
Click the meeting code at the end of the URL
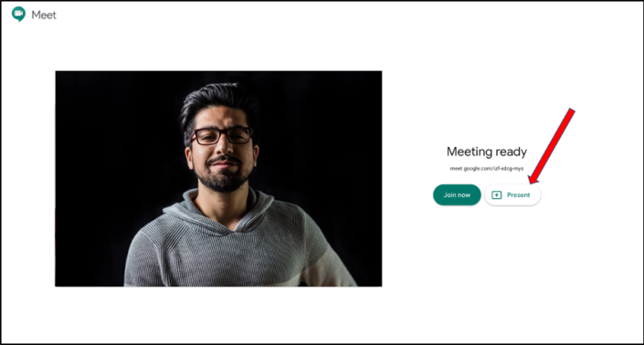click(x=510, y=168)
